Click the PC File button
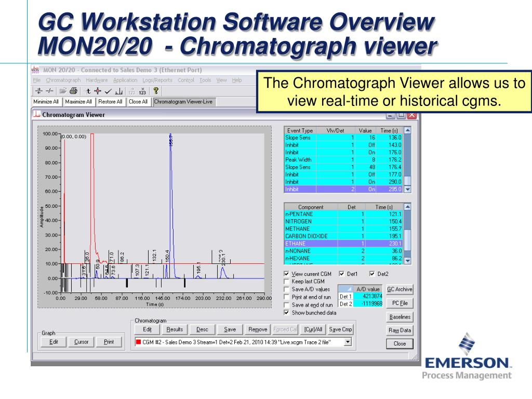This screenshot has width=532, height=399. point(400,303)
